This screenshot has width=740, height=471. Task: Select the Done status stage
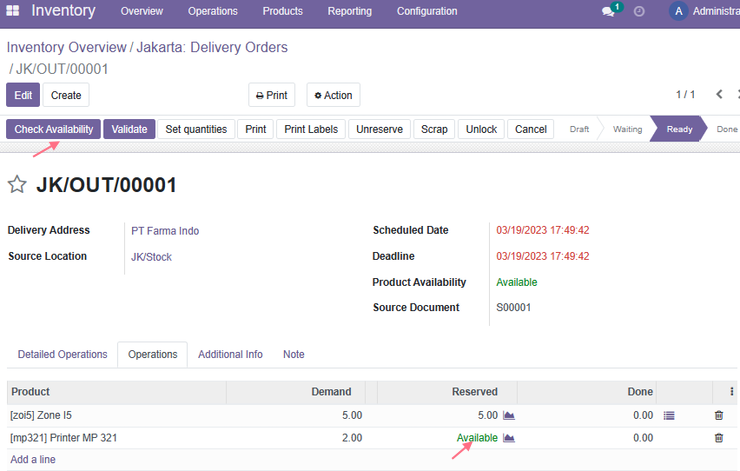pyautogui.click(x=726, y=129)
